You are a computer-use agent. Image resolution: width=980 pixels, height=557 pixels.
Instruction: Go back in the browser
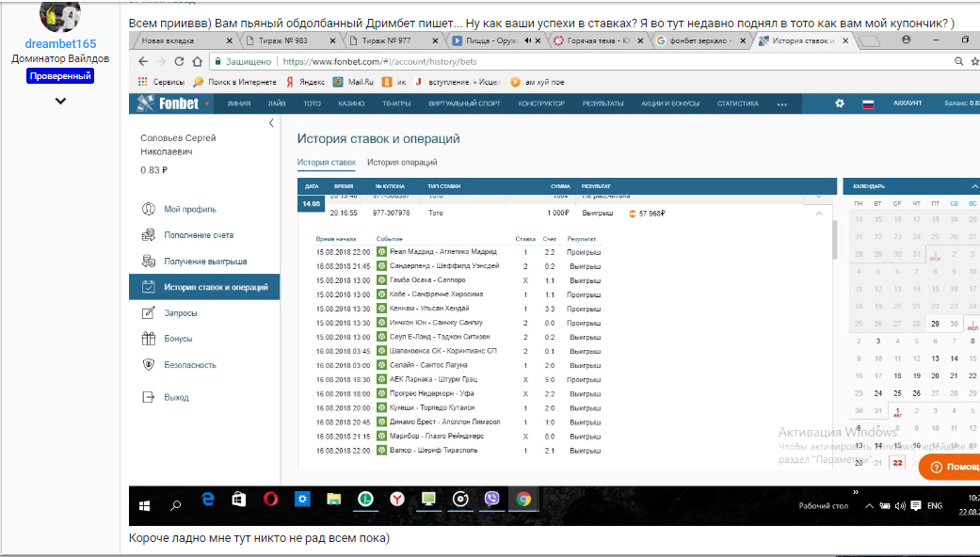pyautogui.click(x=143, y=62)
